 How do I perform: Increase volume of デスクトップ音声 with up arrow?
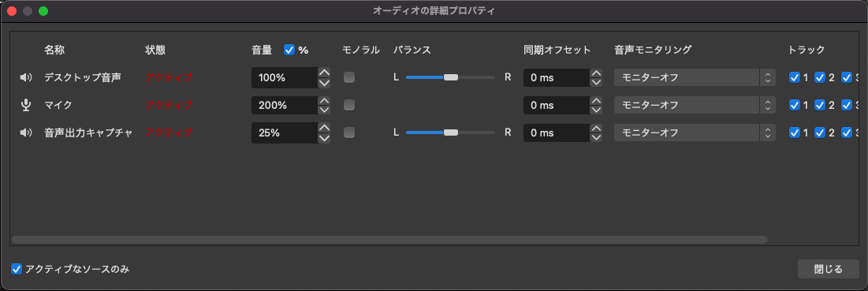[324, 73]
